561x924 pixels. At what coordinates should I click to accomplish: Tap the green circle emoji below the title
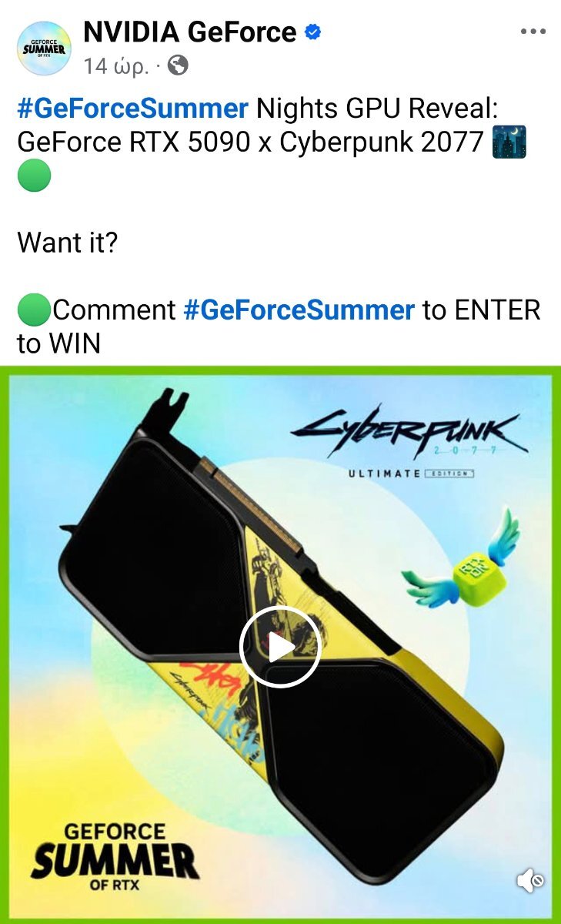coord(34,176)
